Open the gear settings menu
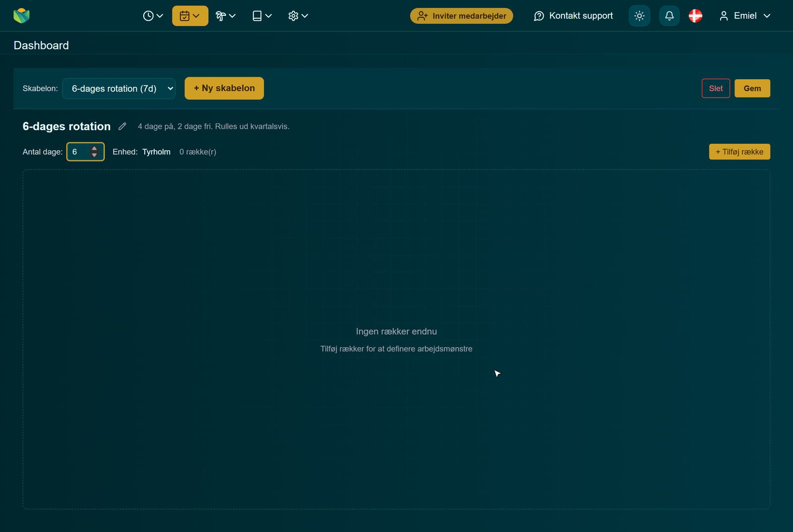This screenshot has width=793, height=532. pos(298,16)
